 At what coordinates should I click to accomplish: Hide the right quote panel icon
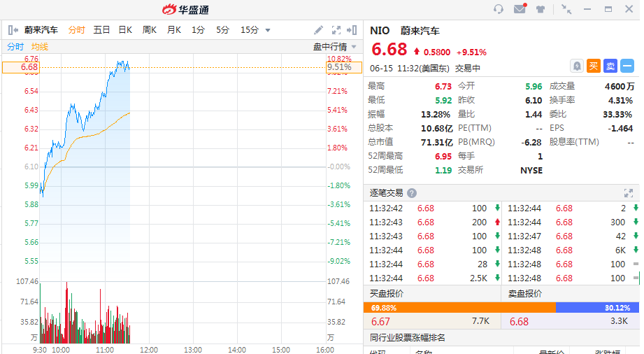click(x=353, y=30)
